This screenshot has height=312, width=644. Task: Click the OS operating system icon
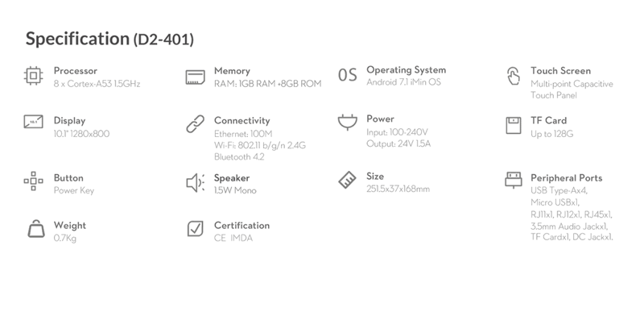point(348,75)
